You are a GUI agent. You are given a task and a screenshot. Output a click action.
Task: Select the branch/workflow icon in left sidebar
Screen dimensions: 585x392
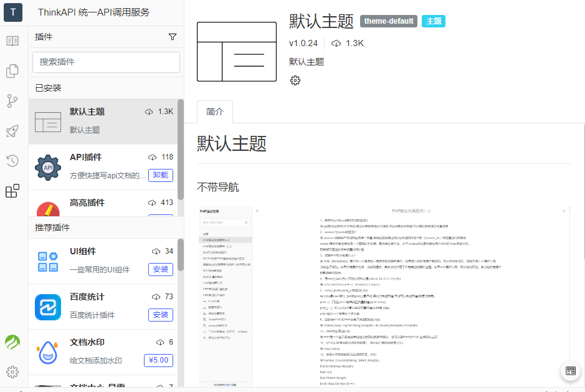[x=12, y=100]
